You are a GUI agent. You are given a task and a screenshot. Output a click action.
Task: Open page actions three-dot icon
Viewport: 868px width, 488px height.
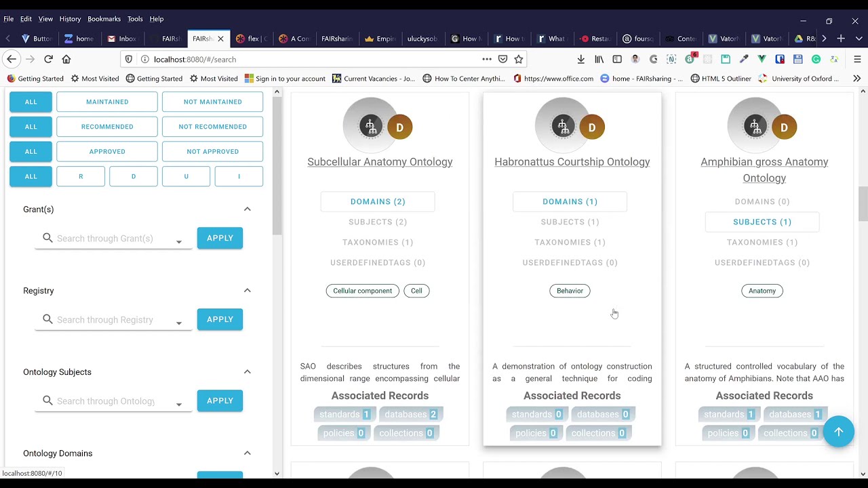coord(487,59)
